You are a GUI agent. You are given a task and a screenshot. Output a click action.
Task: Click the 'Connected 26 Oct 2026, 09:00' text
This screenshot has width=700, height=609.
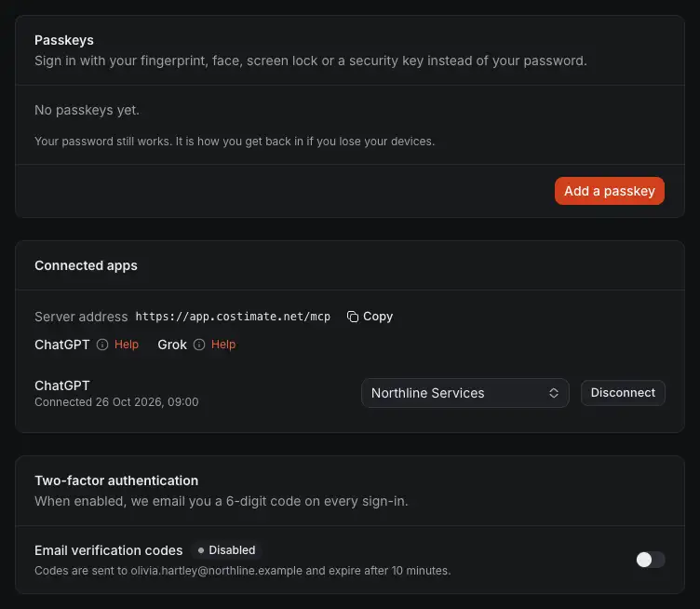coord(116,402)
